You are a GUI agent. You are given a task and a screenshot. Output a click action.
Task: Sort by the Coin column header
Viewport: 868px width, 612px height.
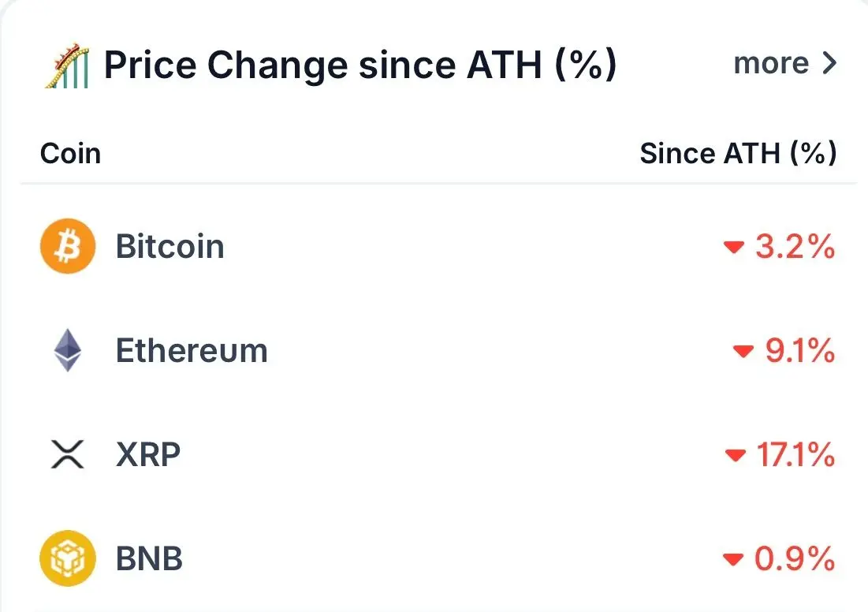click(70, 153)
